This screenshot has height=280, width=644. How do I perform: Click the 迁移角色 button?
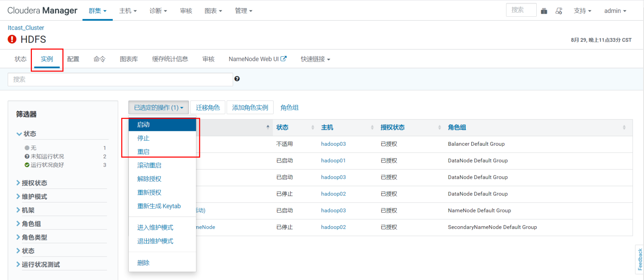tap(208, 108)
